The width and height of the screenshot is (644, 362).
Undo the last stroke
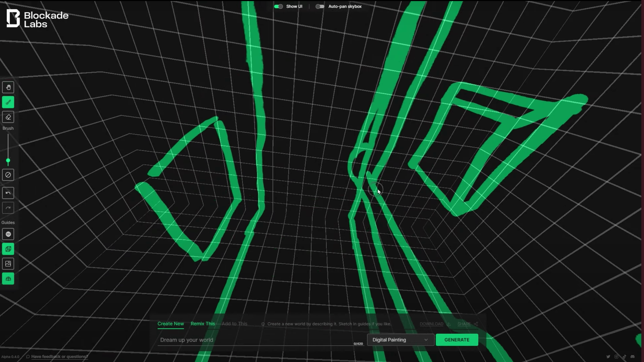tap(8, 193)
